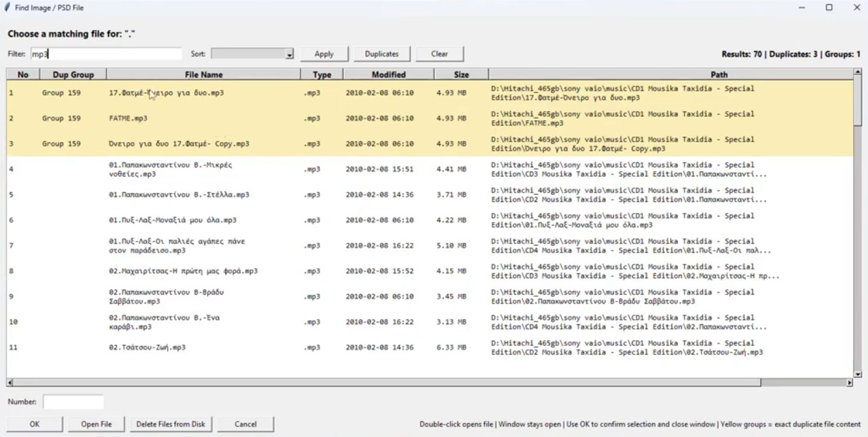Image resolution: width=868 pixels, height=437 pixels.
Task: Click the application icon in the title bar
Action: tap(6, 7)
